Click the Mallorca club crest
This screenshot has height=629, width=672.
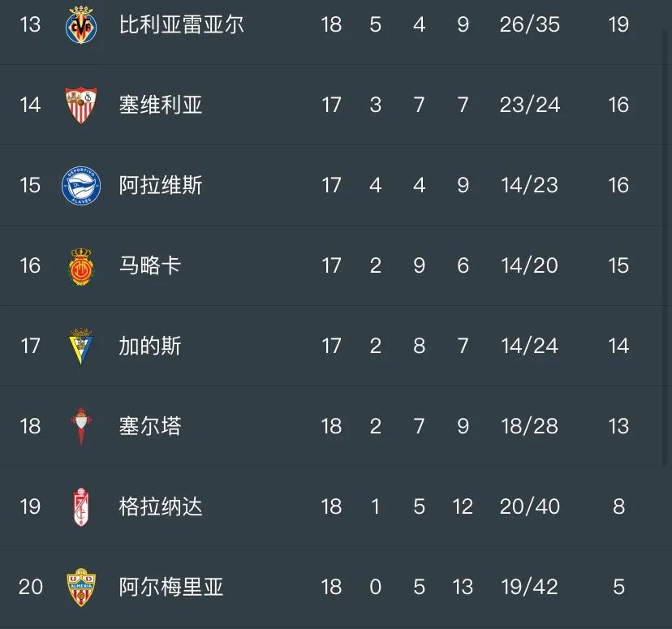81,266
